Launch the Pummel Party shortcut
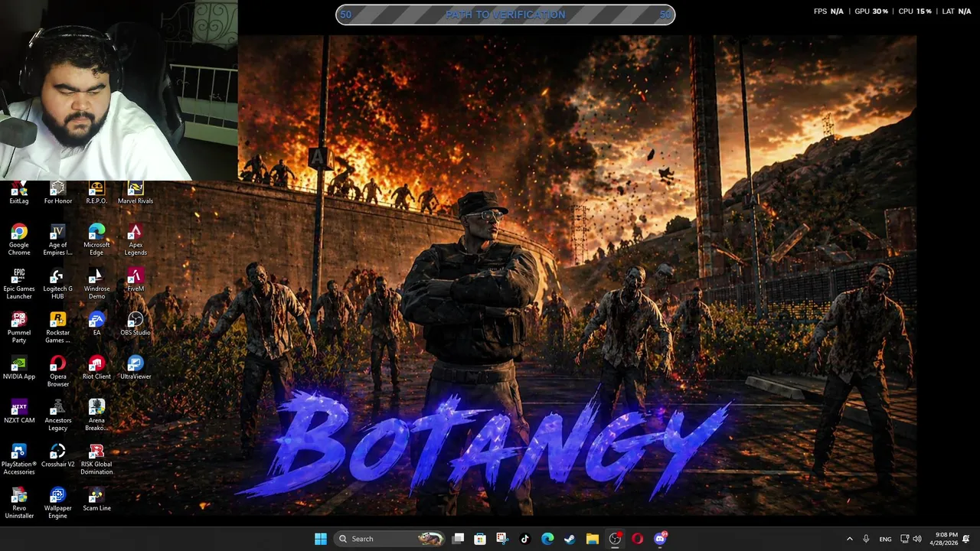Screen dimensions: 980x551 point(19,328)
